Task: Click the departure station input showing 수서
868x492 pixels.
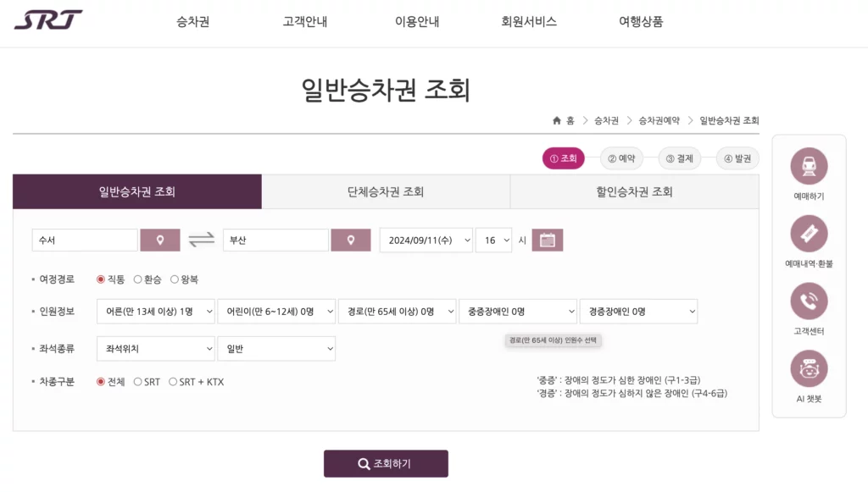Action: [x=83, y=240]
